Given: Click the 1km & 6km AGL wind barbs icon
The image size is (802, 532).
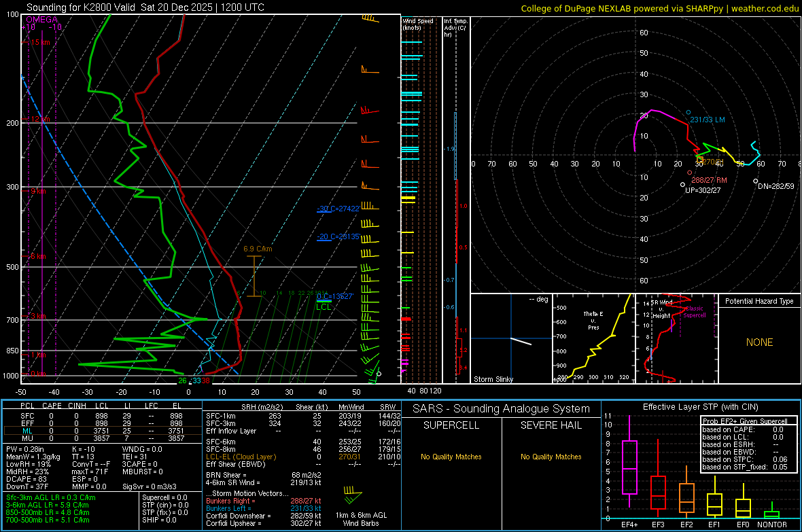Looking at the screenshot, I should (x=353, y=495).
